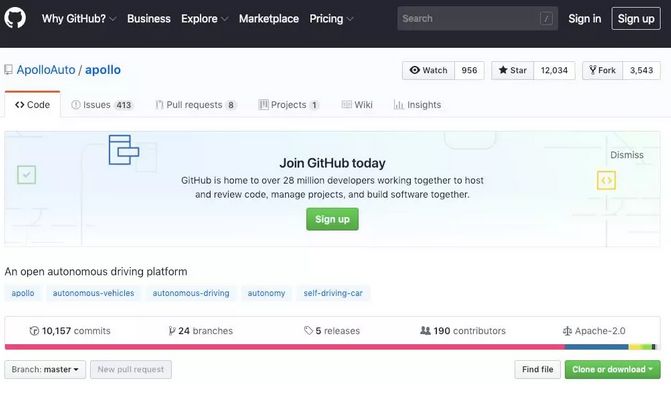View the 10,157 commits history
Image resolution: width=671 pixels, height=394 pixels.
tap(70, 331)
